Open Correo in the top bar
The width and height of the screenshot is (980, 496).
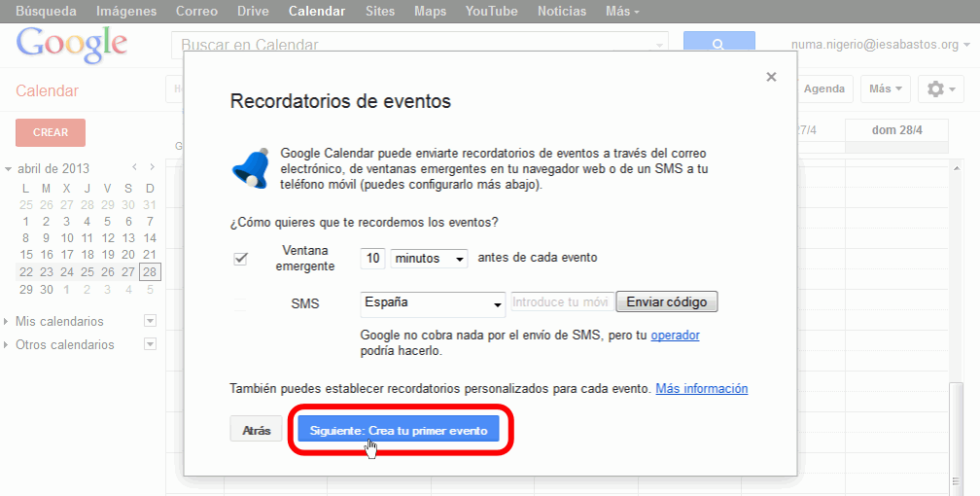point(196,11)
